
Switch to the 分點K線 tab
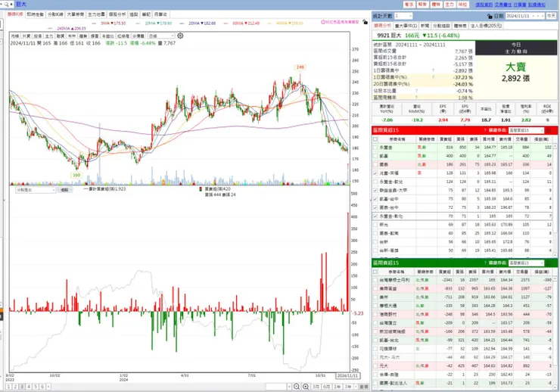click(55, 14)
